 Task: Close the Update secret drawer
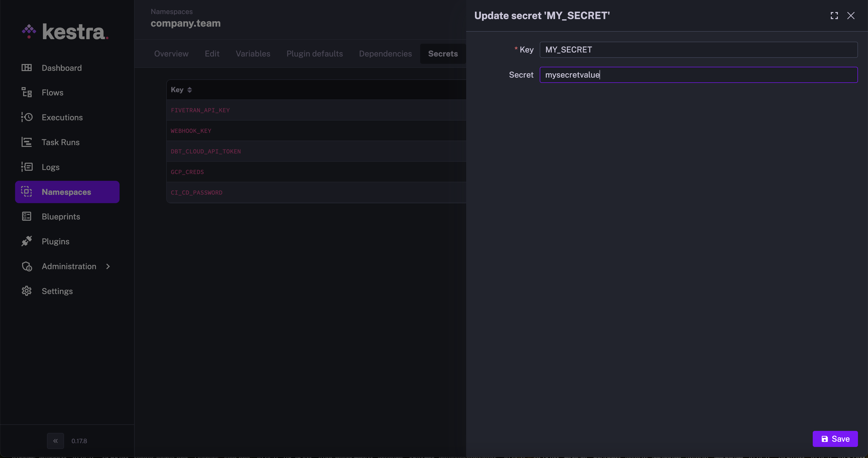(851, 16)
